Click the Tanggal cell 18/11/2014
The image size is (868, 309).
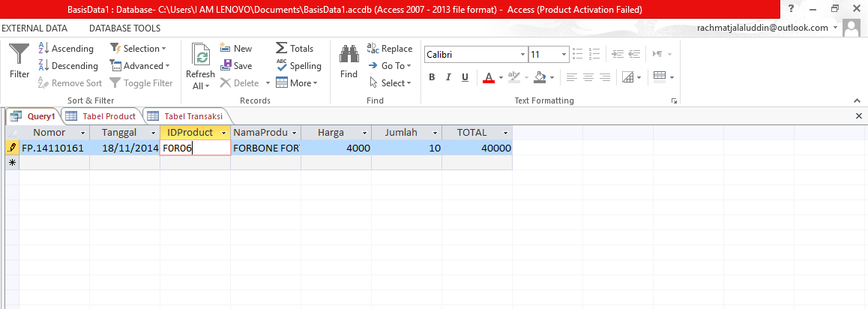[124, 148]
